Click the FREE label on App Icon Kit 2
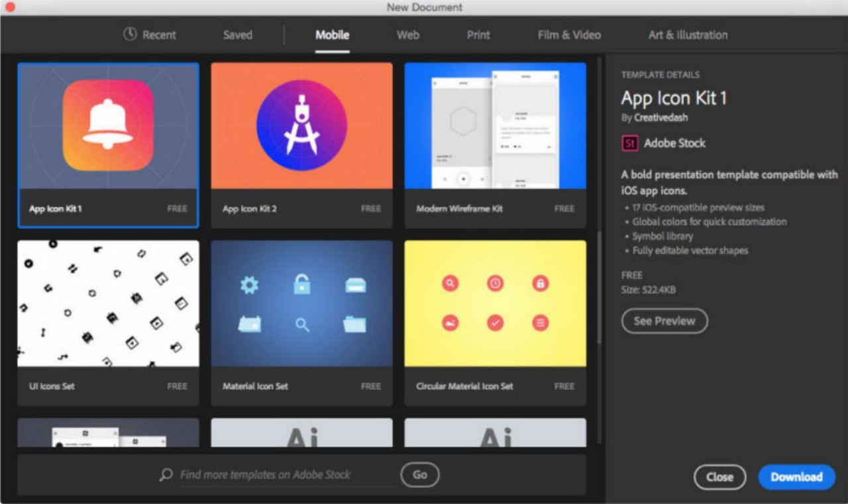The image size is (848, 504). 371,209
